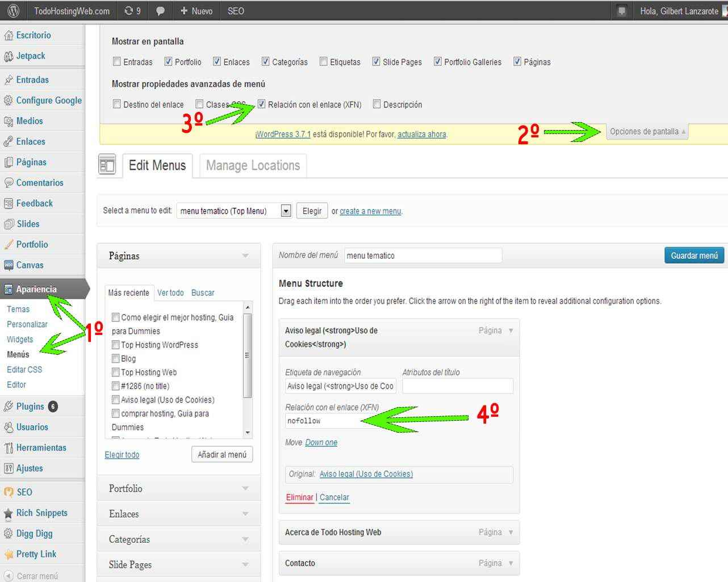
Task: Open Editar CSS under Apariencia
Action: point(24,370)
